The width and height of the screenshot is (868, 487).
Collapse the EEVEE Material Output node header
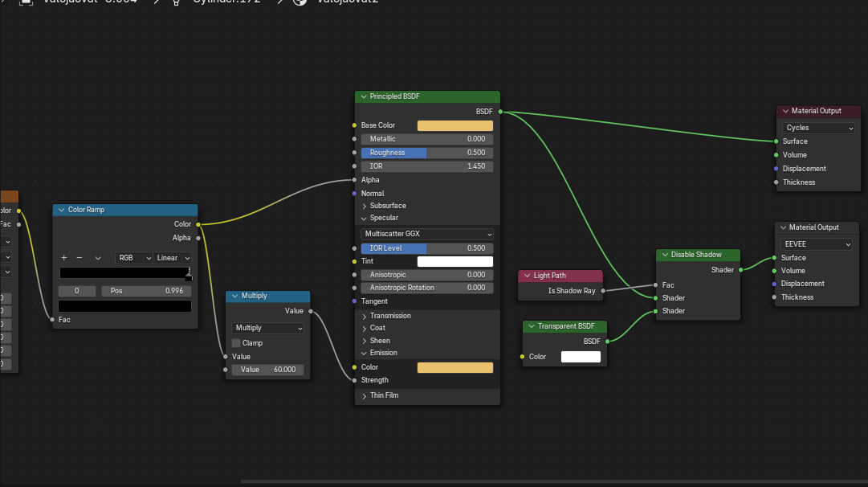(x=784, y=227)
